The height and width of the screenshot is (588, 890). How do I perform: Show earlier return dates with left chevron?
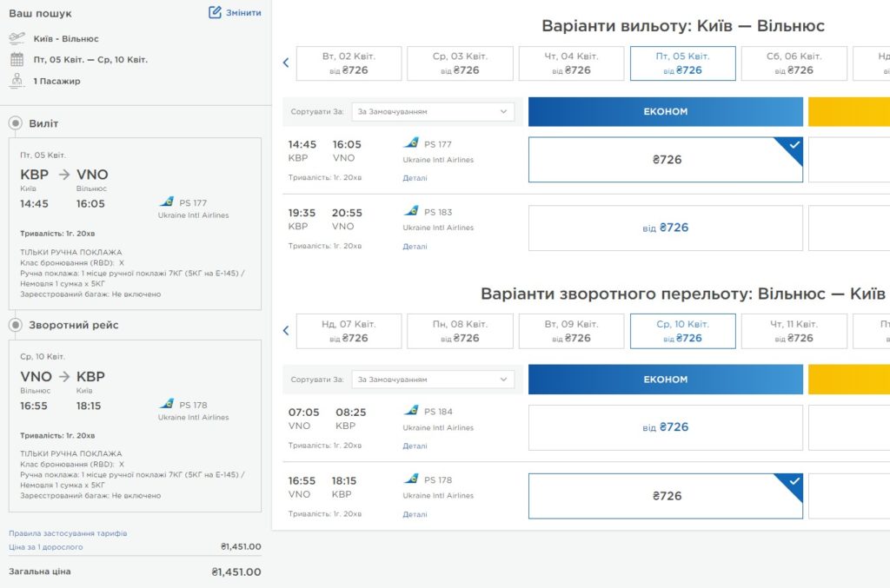pos(286,331)
